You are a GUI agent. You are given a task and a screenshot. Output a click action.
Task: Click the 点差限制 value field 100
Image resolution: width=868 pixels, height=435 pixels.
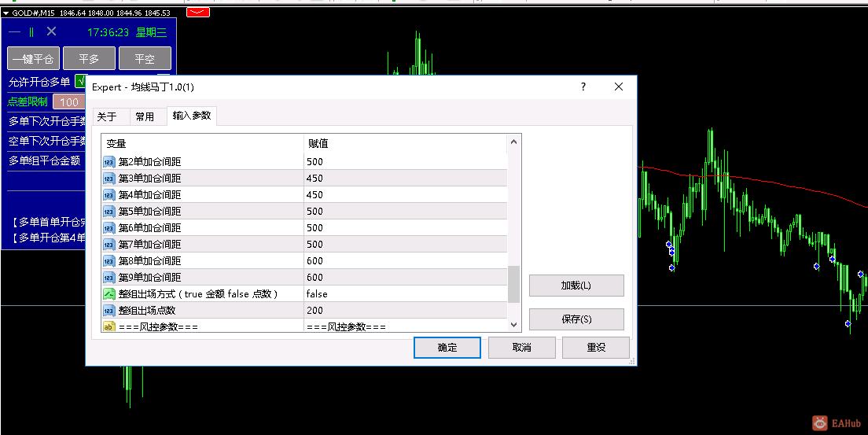(x=69, y=102)
